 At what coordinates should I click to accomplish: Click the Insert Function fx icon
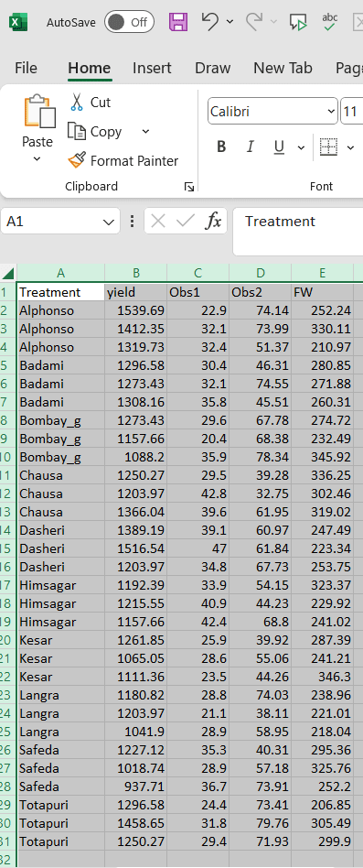213,222
